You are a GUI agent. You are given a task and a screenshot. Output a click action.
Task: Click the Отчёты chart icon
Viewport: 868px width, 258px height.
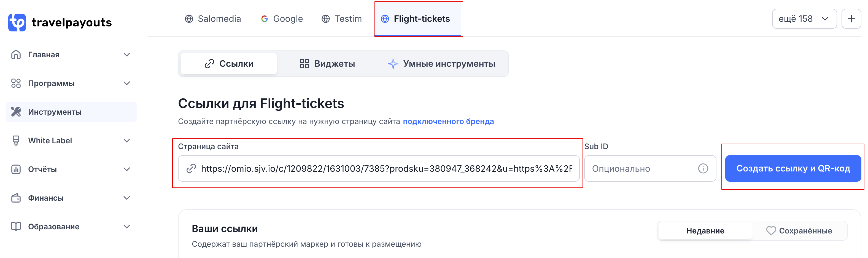pos(16,169)
